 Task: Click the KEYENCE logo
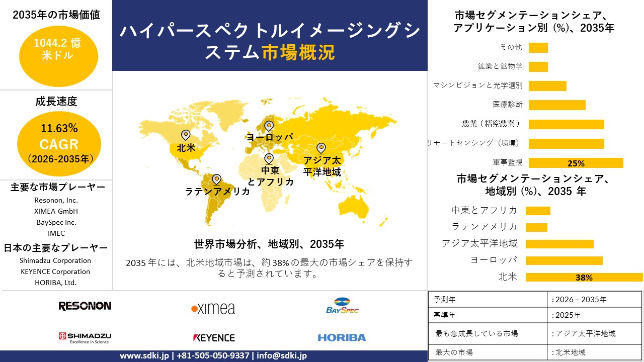(213, 337)
